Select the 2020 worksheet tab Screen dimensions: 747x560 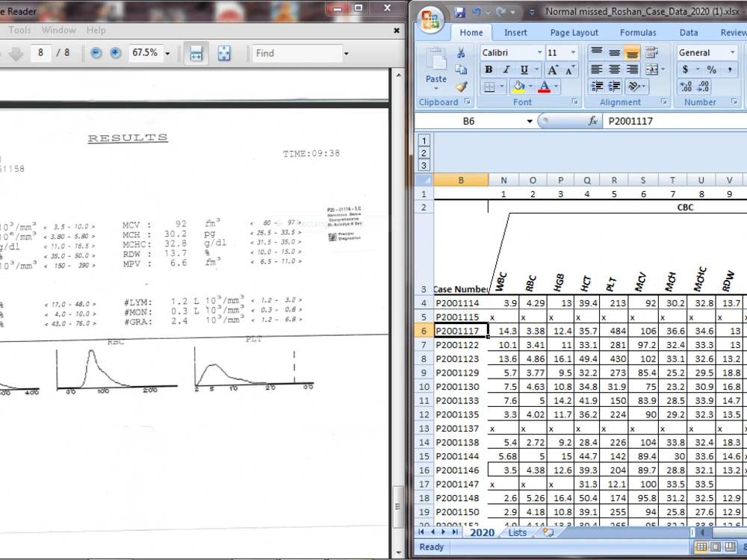click(x=482, y=532)
